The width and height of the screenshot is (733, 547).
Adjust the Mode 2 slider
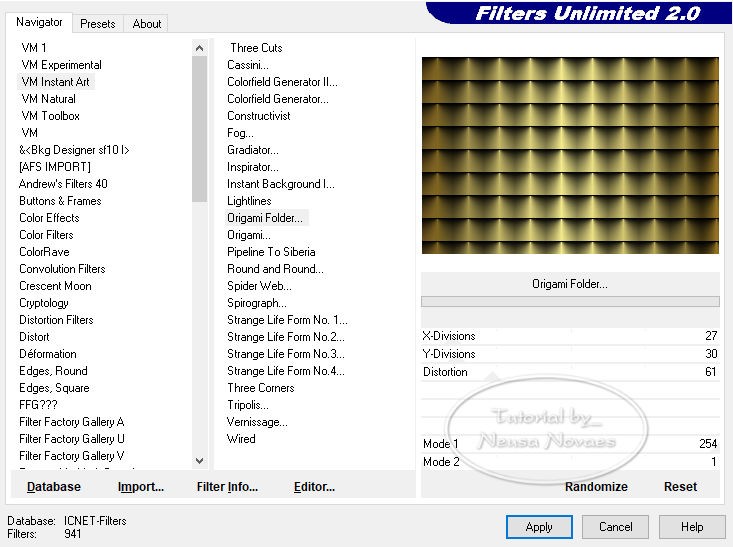570,462
